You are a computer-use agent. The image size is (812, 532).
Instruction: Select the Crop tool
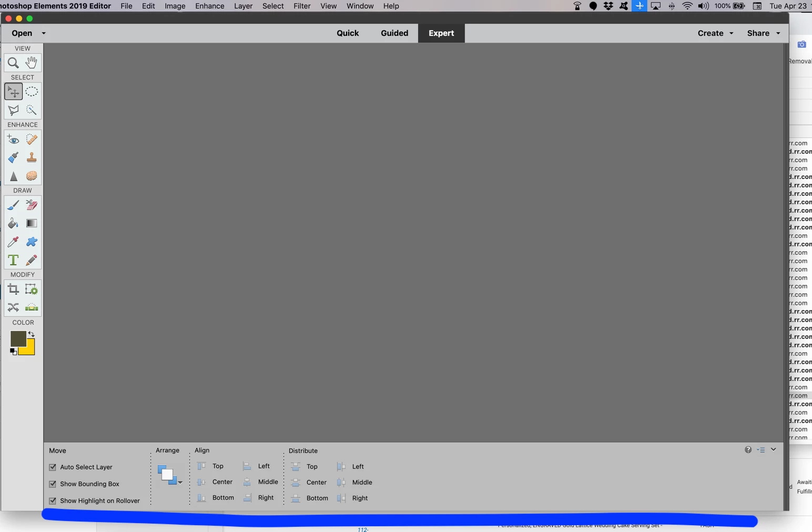click(x=13, y=289)
